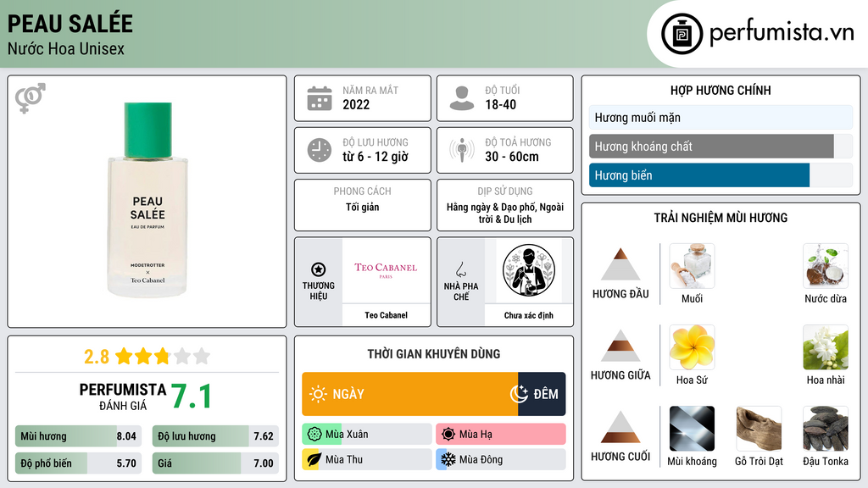Click the sillage icon beside Độ toả hương
Screen dimensions: 868x488
click(x=462, y=150)
